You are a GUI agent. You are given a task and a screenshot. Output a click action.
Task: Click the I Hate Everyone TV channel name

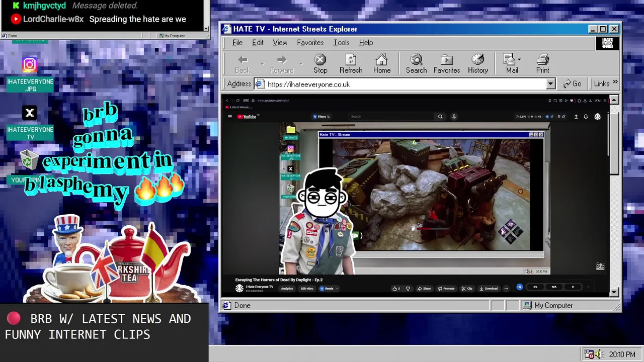click(260, 287)
